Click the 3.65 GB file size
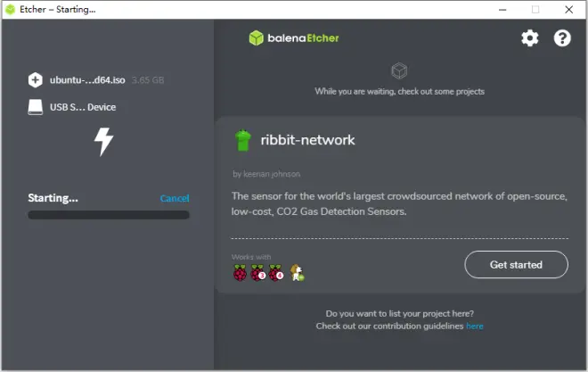This screenshot has height=372, width=588. tap(148, 80)
